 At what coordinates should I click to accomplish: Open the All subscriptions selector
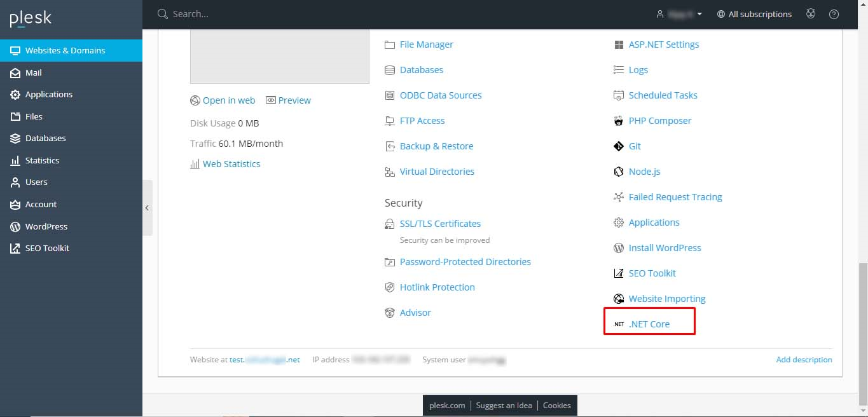754,14
